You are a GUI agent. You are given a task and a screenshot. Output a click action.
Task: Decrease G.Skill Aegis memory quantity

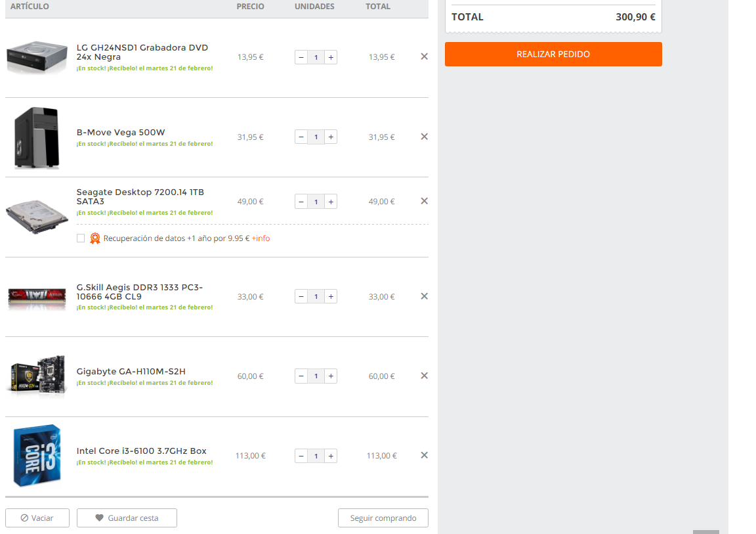[x=301, y=297]
